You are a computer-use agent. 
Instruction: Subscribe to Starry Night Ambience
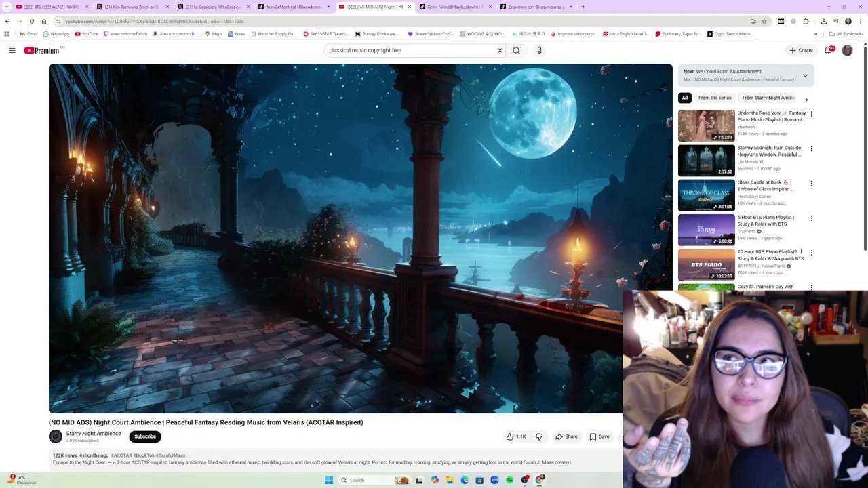coord(145,436)
